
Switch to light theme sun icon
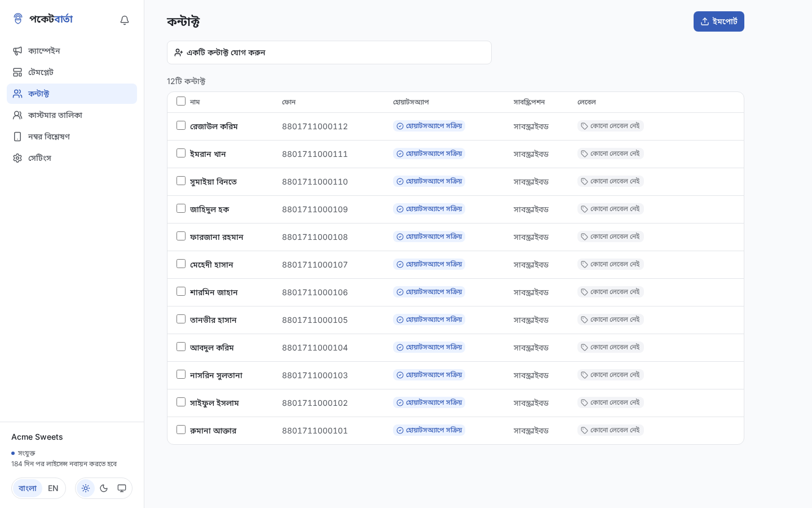point(86,488)
